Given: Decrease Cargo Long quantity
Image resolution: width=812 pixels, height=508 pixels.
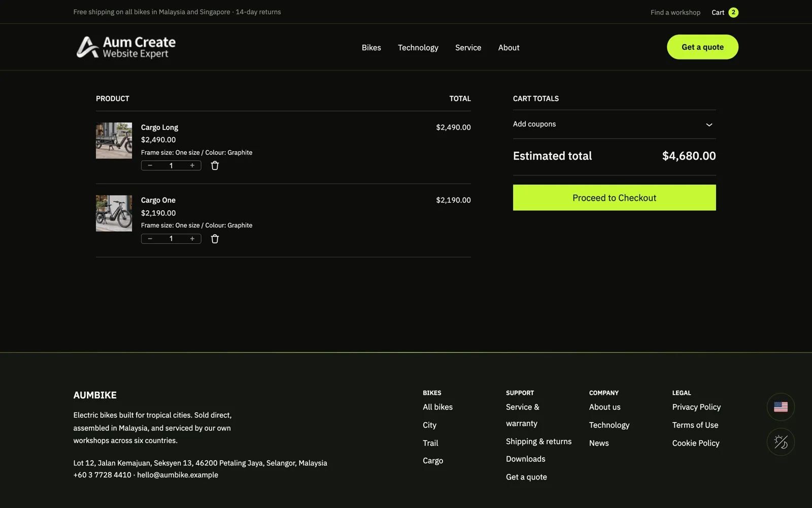Looking at the screenshot, I should [x=150, y=166].
